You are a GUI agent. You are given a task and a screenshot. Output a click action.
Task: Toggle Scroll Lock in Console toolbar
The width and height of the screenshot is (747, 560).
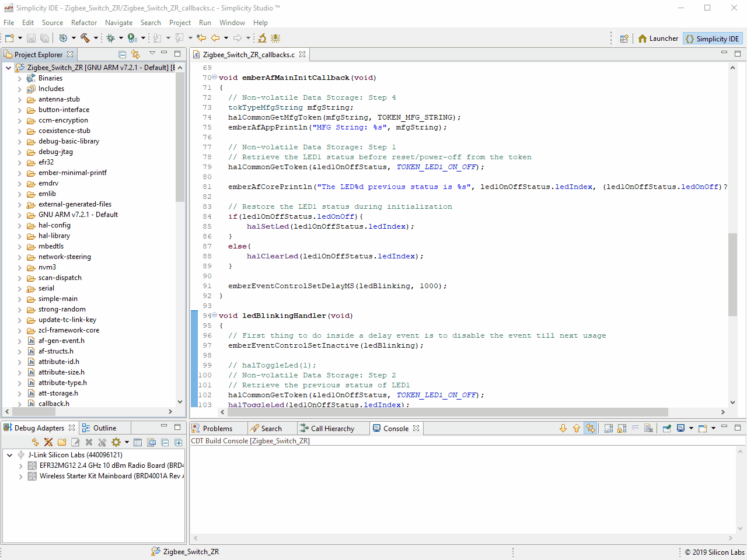pyautogui.click(x=622, y=428)
